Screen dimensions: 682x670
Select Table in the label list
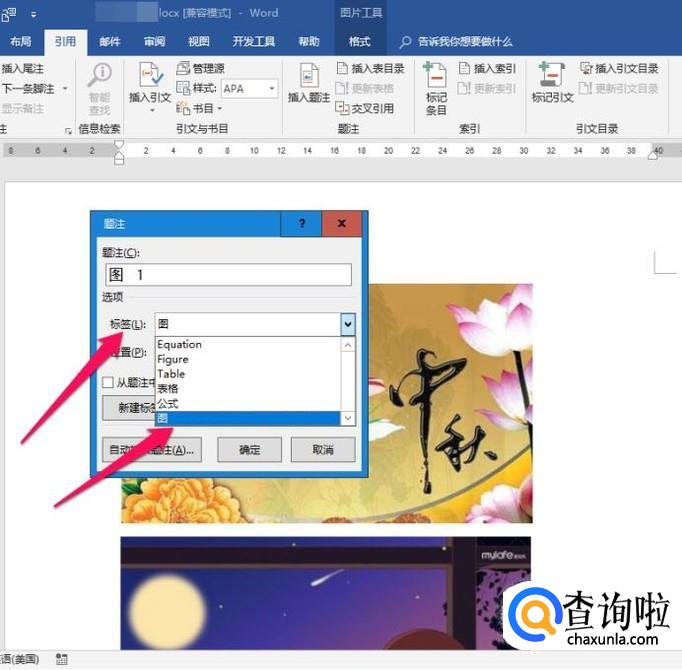click(x=248, y=374)
